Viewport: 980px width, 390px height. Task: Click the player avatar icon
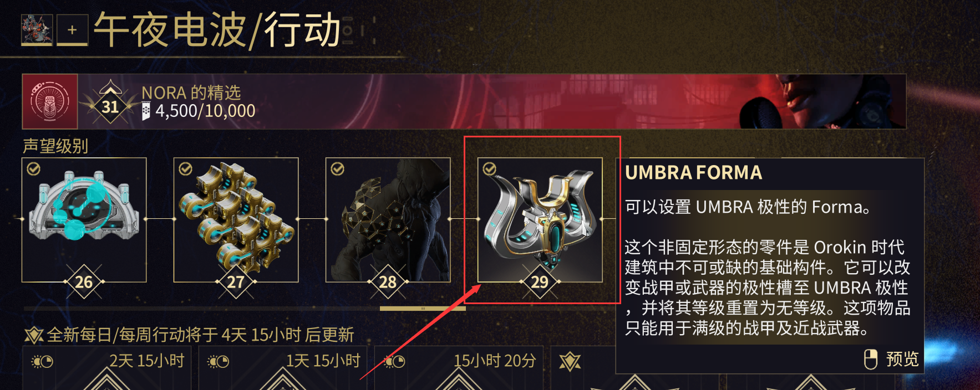[x=37, y=30]
